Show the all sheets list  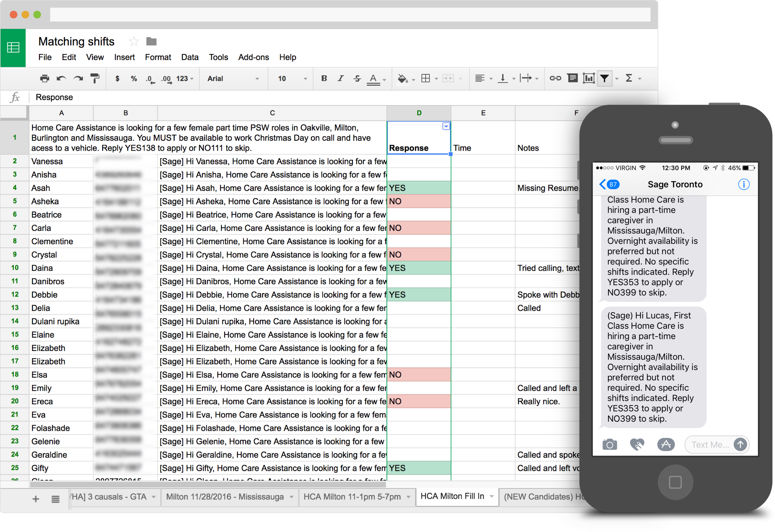55,499
